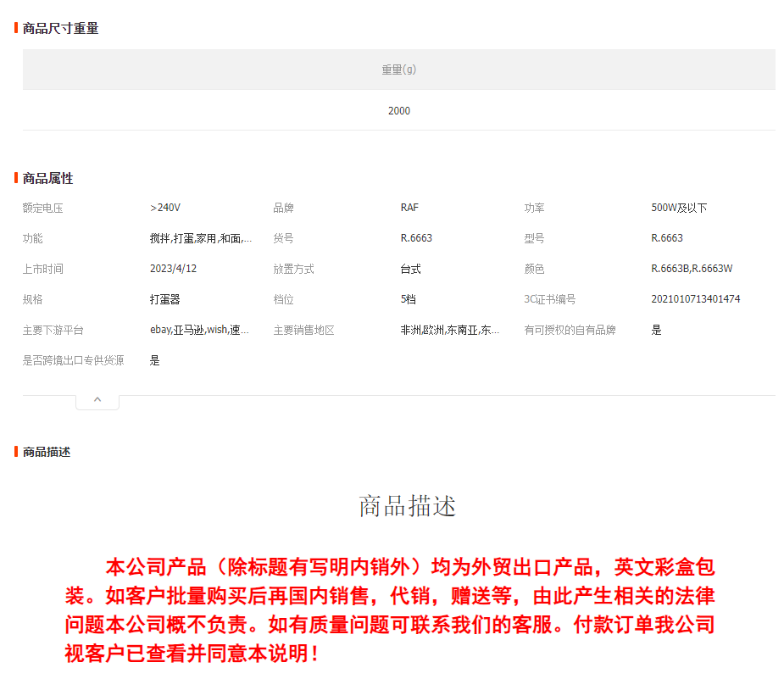Click the 功能 attribute label
The image size is (784, 679).
32,238
